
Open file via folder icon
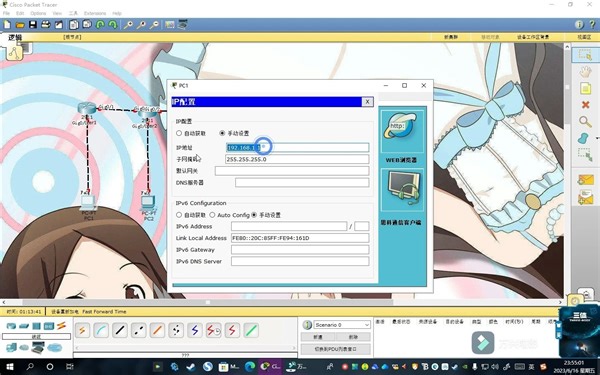point(20,25)
